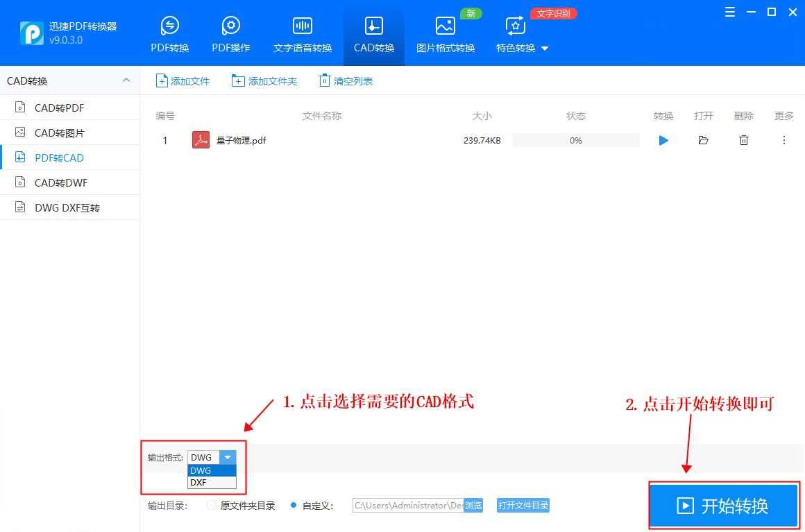Click the output directory path field
This screenshot has height=532, width=805.
[402, 506]
